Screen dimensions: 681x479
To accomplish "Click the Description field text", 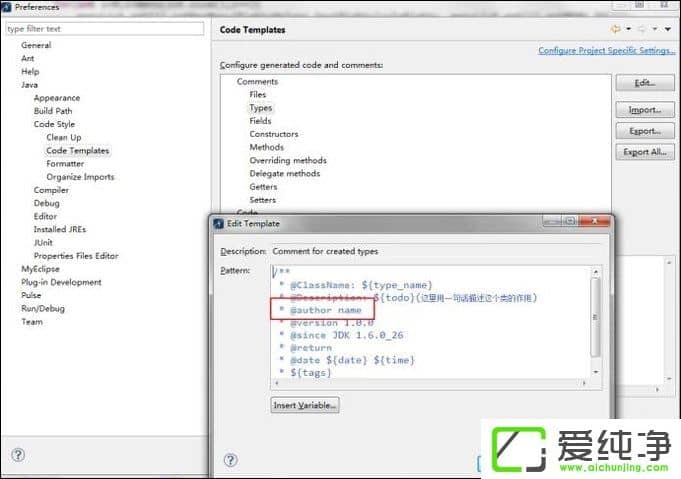I will click(x=325, y=251).
